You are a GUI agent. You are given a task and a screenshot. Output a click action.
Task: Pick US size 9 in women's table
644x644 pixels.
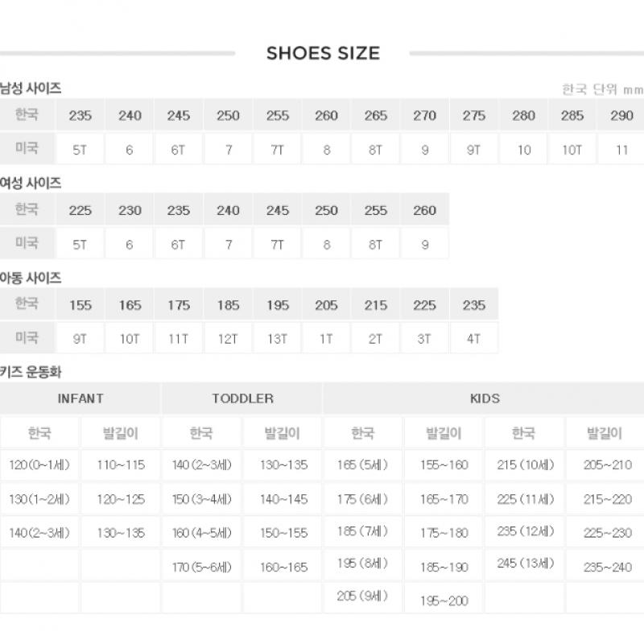[424, 245]
